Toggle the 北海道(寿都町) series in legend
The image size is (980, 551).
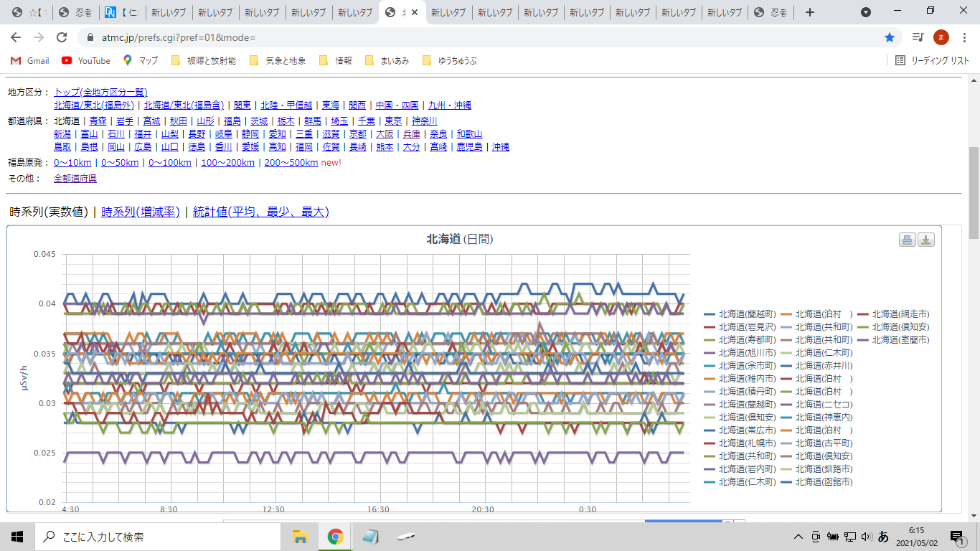click(x=740, y=340)
